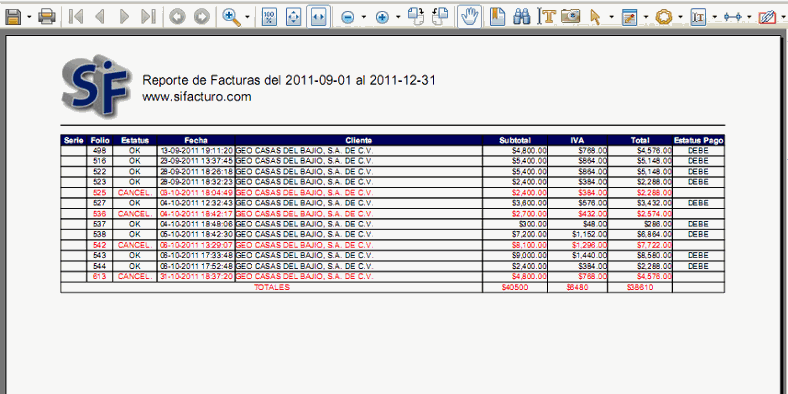Go to the first page
Screen dimensions: 788x394
(76, 17)
